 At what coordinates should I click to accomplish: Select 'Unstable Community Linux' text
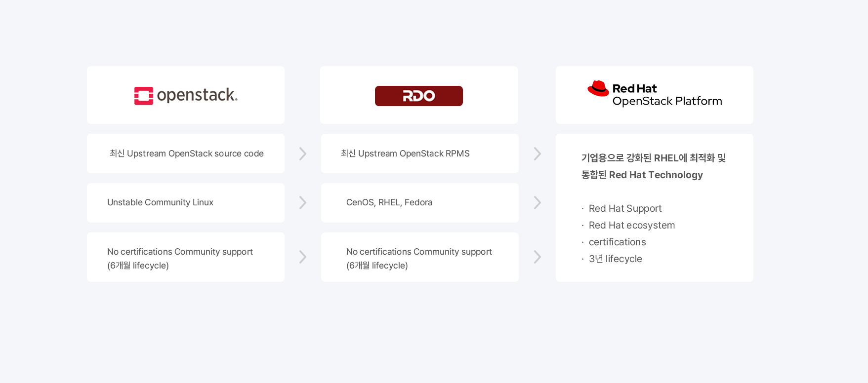pos(160,202)
